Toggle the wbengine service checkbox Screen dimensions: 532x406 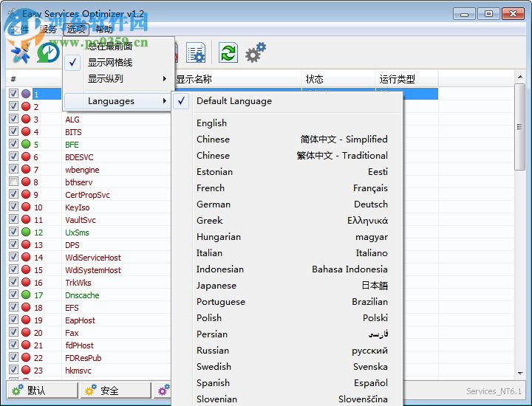(x=13, y=169)
